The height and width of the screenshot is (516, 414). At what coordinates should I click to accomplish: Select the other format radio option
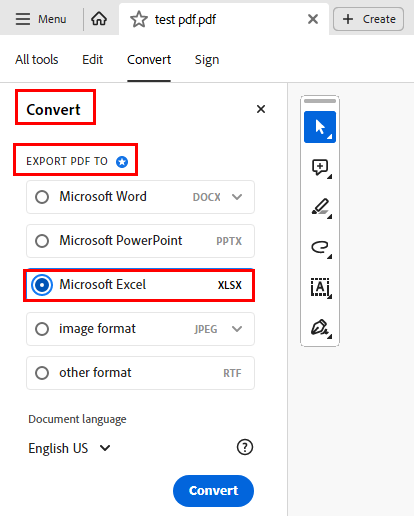[42, 373]
